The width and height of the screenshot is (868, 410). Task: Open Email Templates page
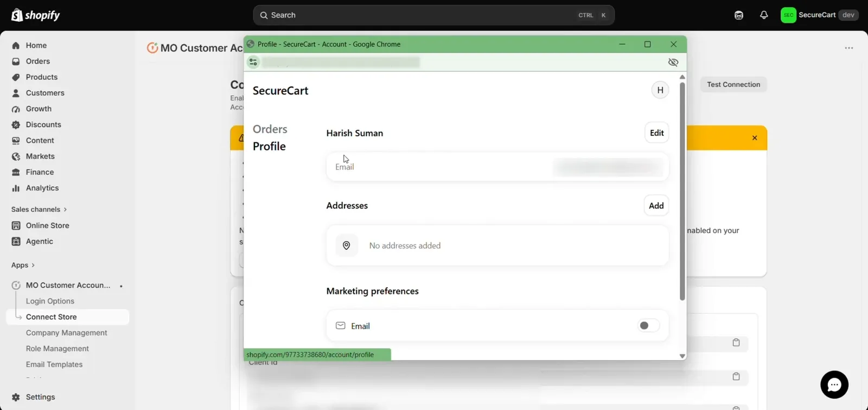[54, 364]
